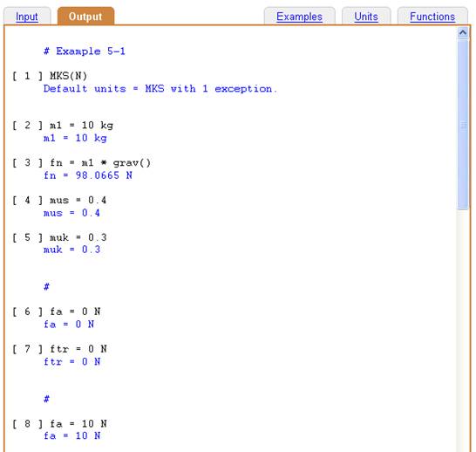The width and height of the screenshot is (476, 452).
Task: Click input 'fn = m1 * grav()'
Action: (x=100, y=163)
